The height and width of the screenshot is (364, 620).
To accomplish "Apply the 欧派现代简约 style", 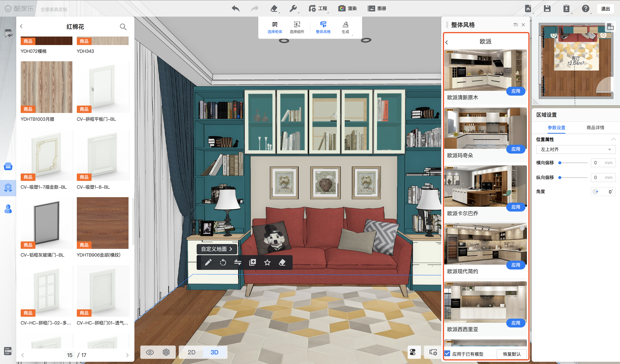I will [515, 265].
